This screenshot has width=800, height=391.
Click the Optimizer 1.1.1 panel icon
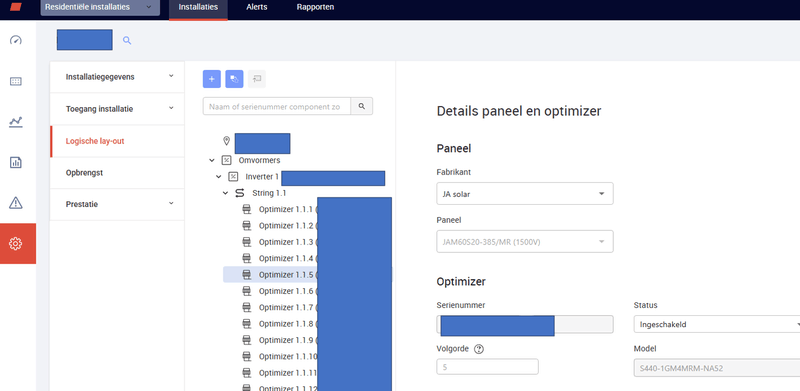pos(247,209)
